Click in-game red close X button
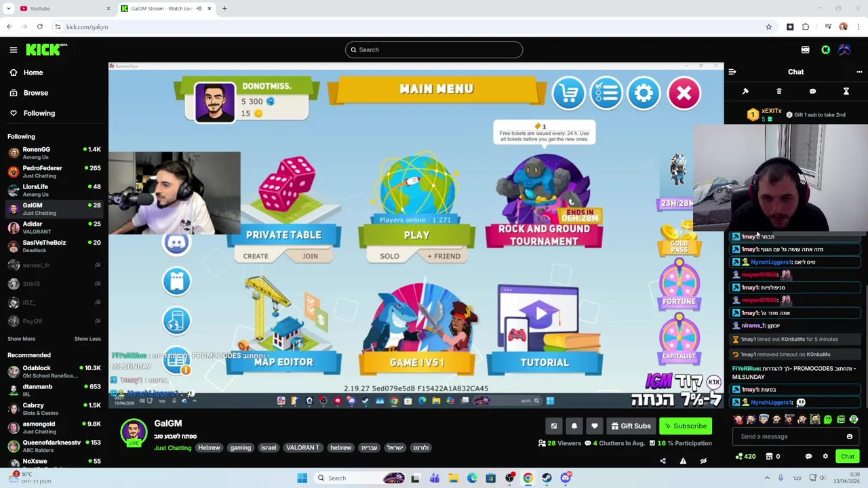 (684, 93)
